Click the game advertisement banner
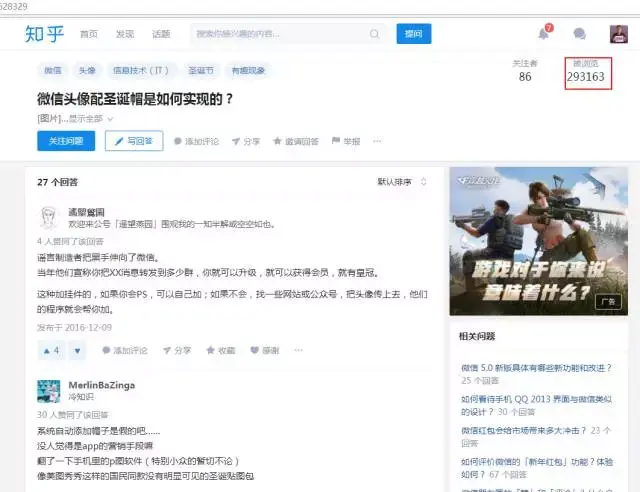Image resolution: width=640 pixels, height=492 pixels. point(538,241)
